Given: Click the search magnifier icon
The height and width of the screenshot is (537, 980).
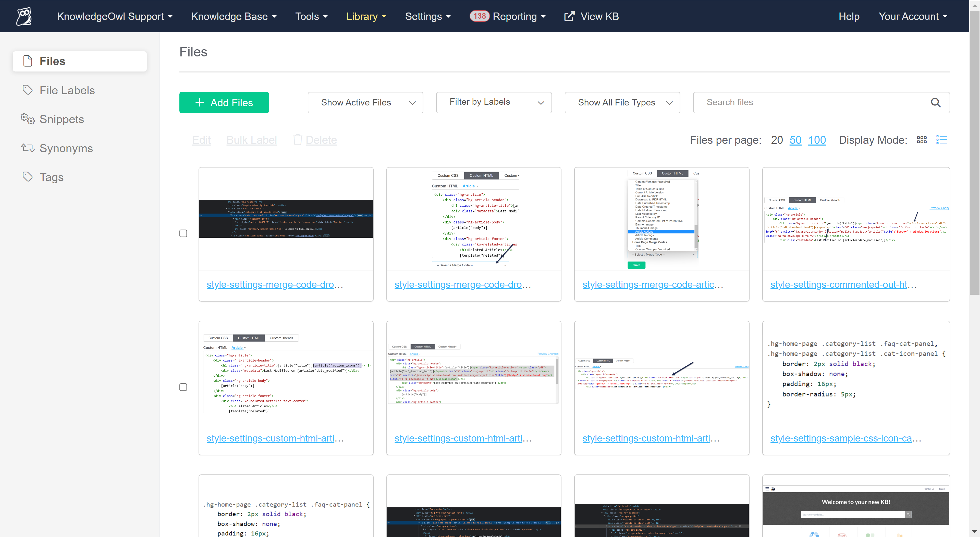Looking at the screenshot, I should pos(936,102).
